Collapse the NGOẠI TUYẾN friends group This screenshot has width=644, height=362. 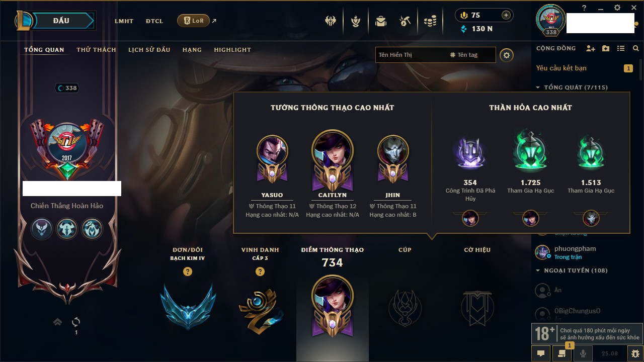coord(538,270)
